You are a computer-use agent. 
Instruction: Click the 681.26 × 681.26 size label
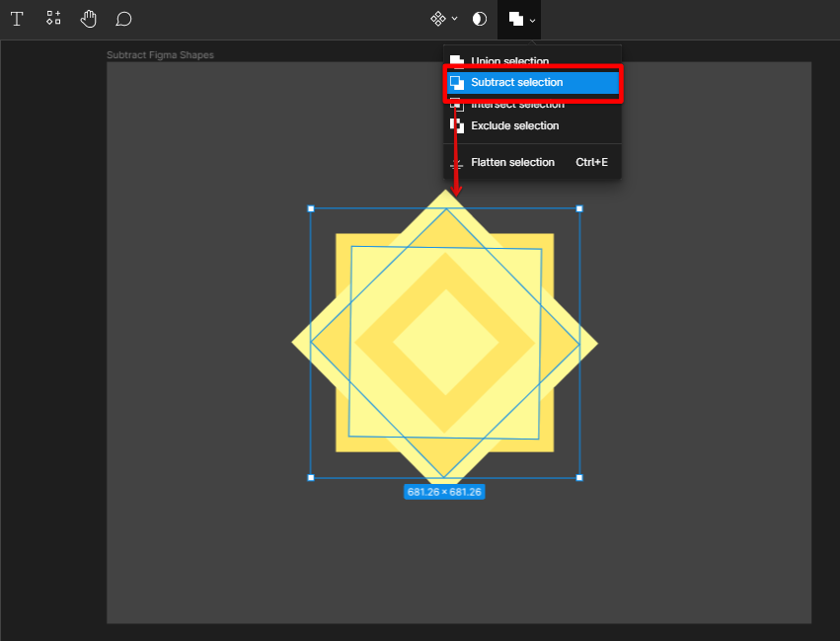tap(444, 492)
